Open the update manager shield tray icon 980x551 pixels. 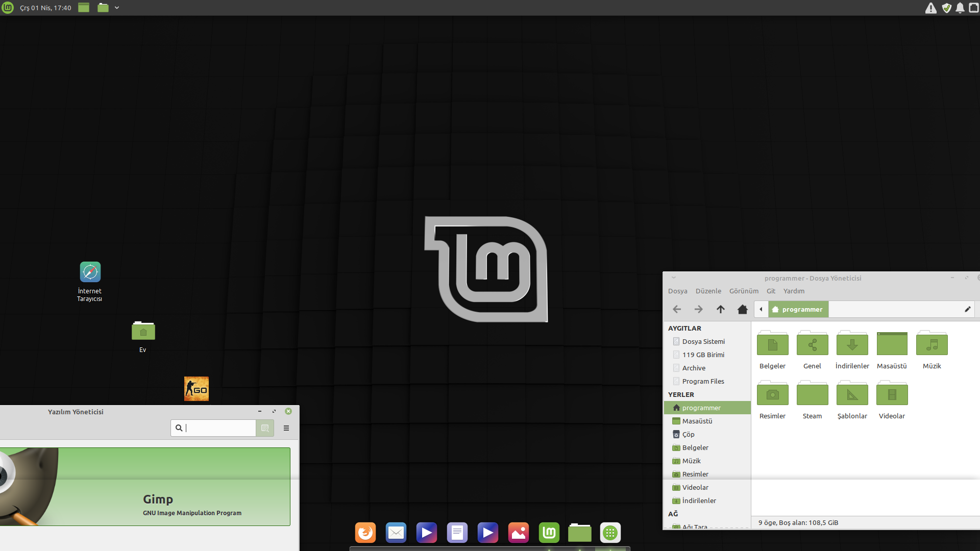pyautogui.click(x=946, y=8)
